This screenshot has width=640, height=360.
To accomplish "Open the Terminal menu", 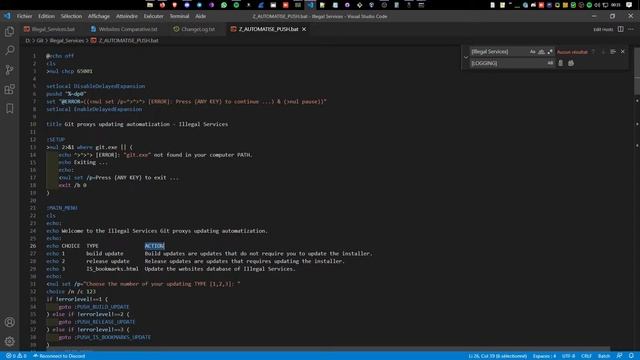I will pyautogui.click(x=179, y=16).
